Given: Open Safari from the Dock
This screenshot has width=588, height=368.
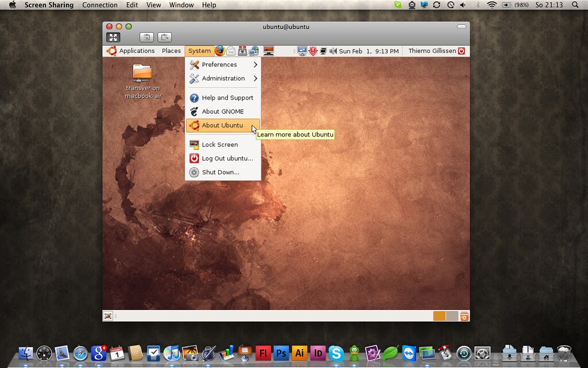Looking at the screenshot, I should tap(80, 354).
